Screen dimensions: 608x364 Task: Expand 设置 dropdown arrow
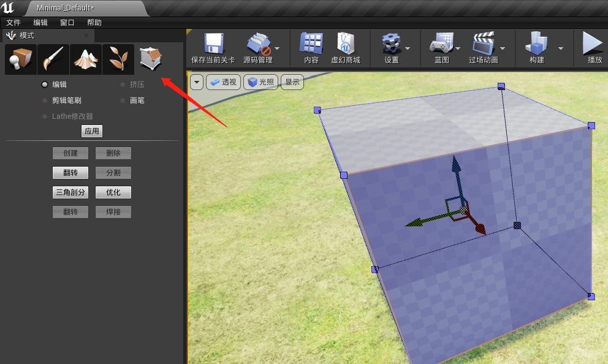408,48
